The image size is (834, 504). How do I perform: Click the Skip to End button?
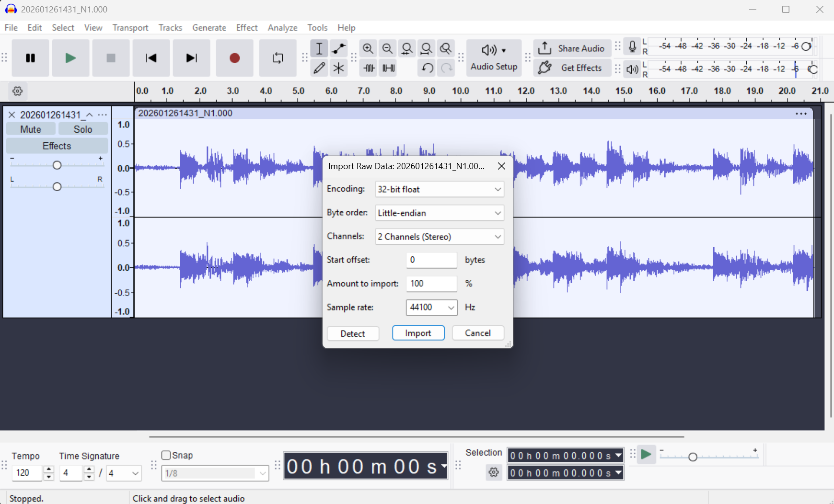coord(191,58)
